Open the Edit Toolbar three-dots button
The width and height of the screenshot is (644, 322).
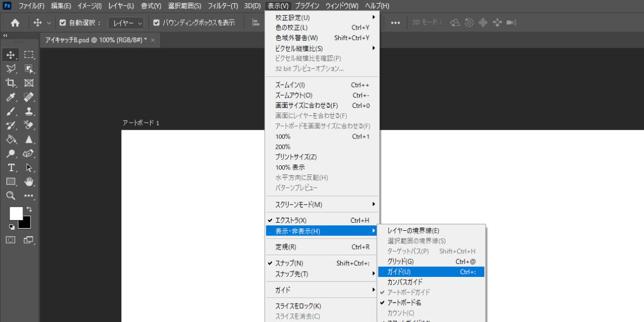pyautogui.click(x=29, y=195)
